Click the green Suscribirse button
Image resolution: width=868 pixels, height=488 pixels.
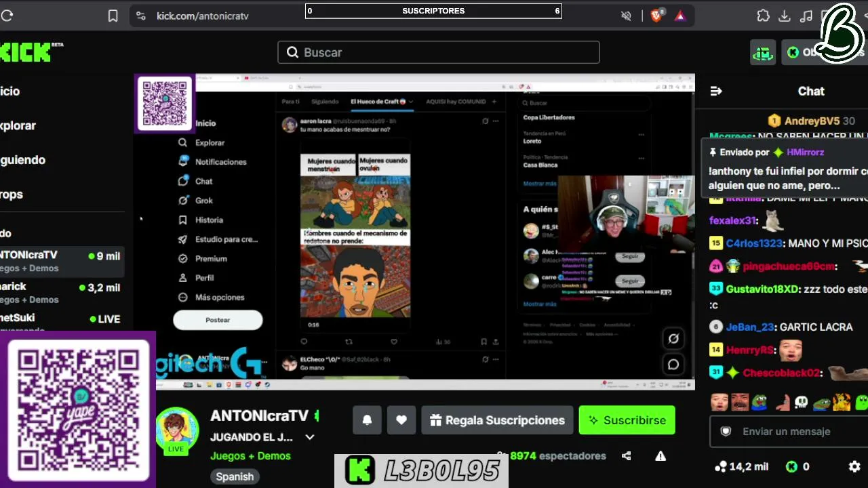(x=627, y=420)
